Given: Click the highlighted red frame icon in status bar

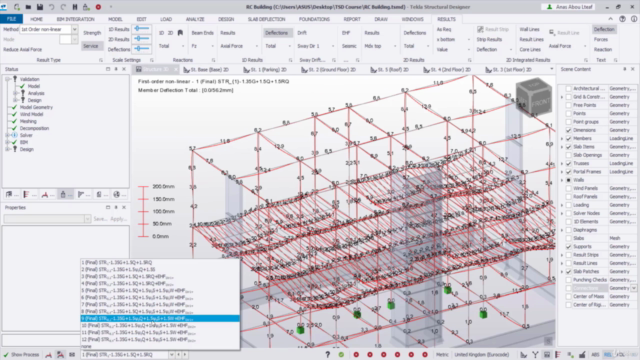Looking at the screenshot, I should [60, 355].
